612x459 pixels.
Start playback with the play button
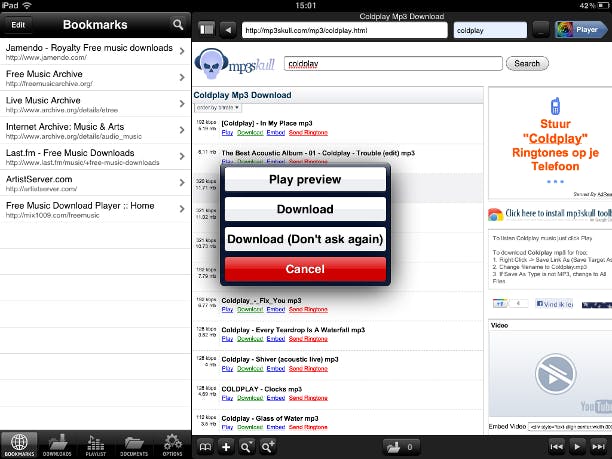coord(577,447)
